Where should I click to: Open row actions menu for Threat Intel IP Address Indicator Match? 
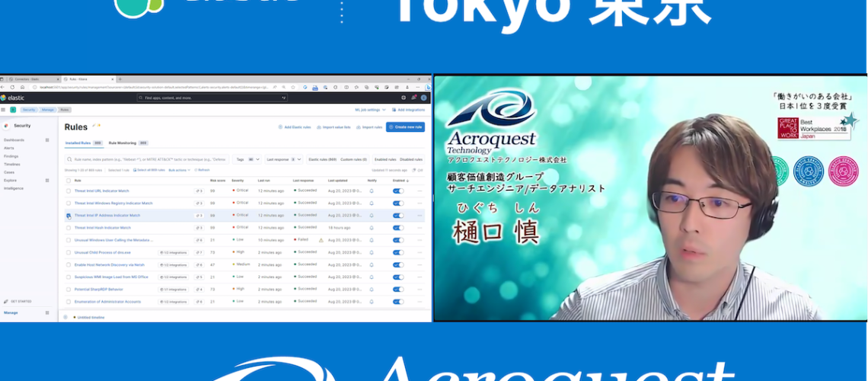pos(420,216)
